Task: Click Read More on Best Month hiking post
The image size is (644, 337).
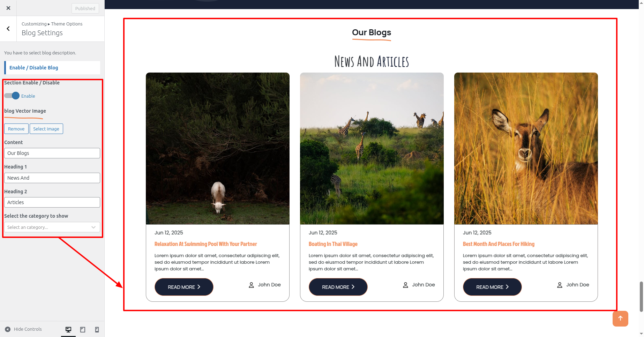Action: coord(492,287)
